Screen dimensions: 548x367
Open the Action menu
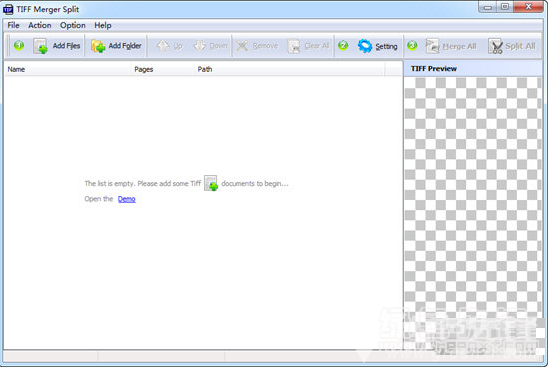[x=39, y=25]
